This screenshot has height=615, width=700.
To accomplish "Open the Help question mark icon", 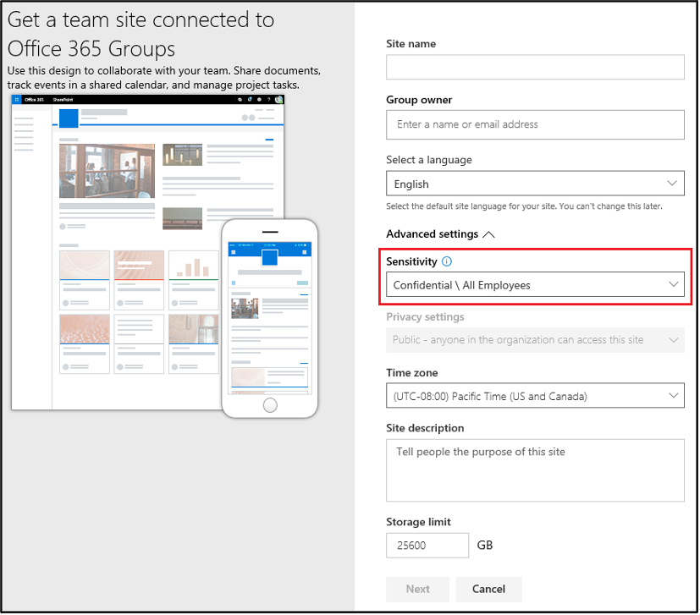I will pyautogui.click(x=268, y=99).
